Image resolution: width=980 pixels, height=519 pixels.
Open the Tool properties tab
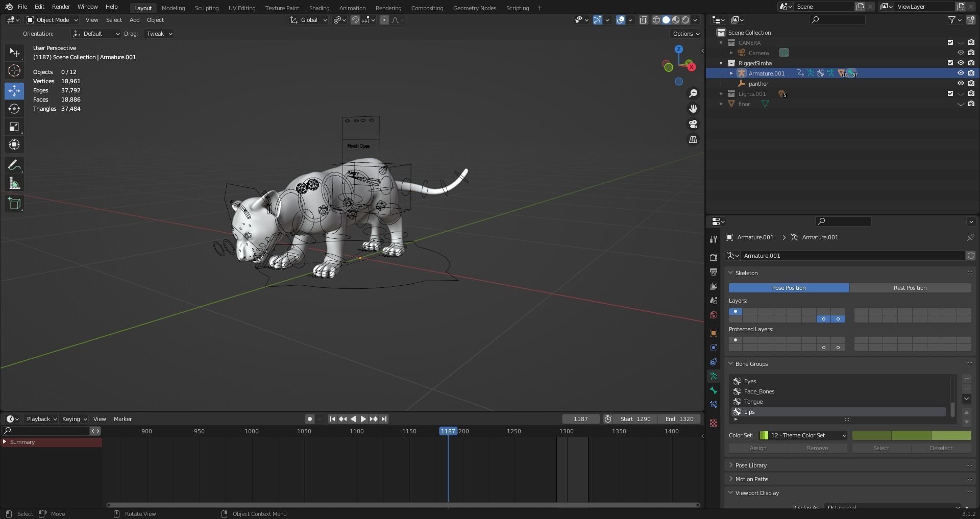(714, 239)
